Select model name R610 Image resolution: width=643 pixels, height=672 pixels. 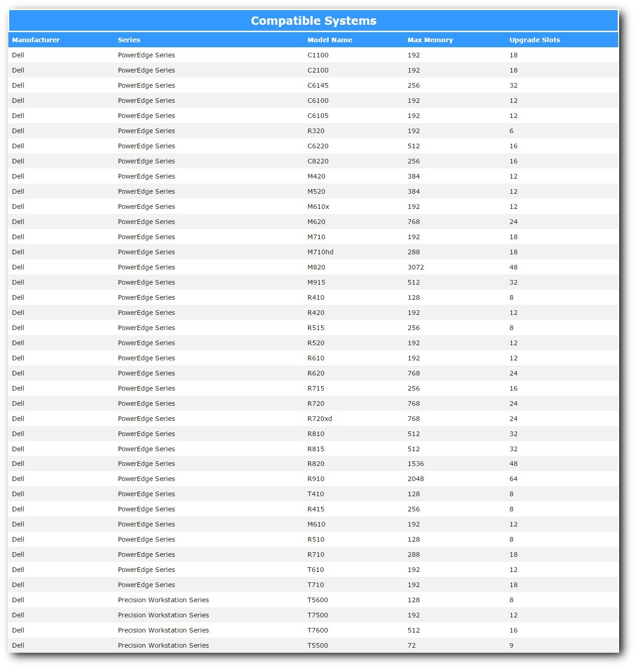coord(316,358)
